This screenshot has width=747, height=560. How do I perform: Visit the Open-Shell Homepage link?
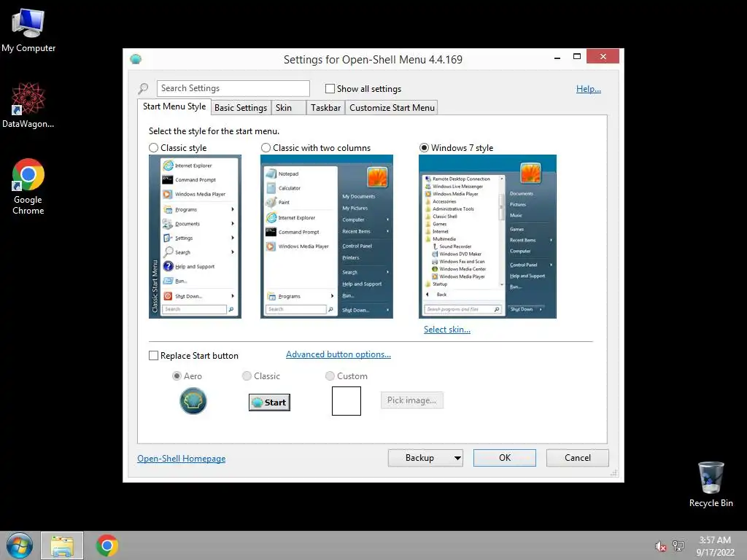pyautogui.click(x=182, y=459)
